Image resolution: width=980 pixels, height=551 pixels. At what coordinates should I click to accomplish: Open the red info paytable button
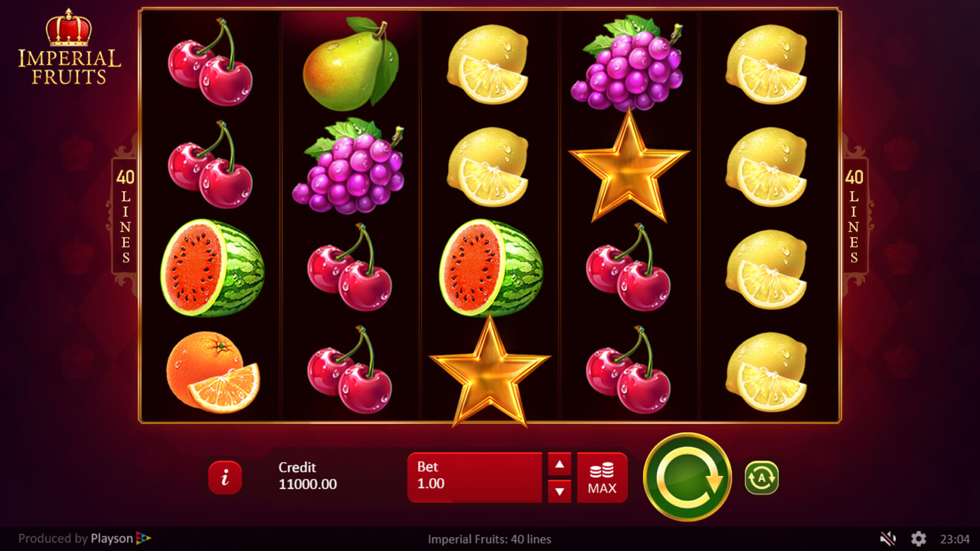click(225, 478)
